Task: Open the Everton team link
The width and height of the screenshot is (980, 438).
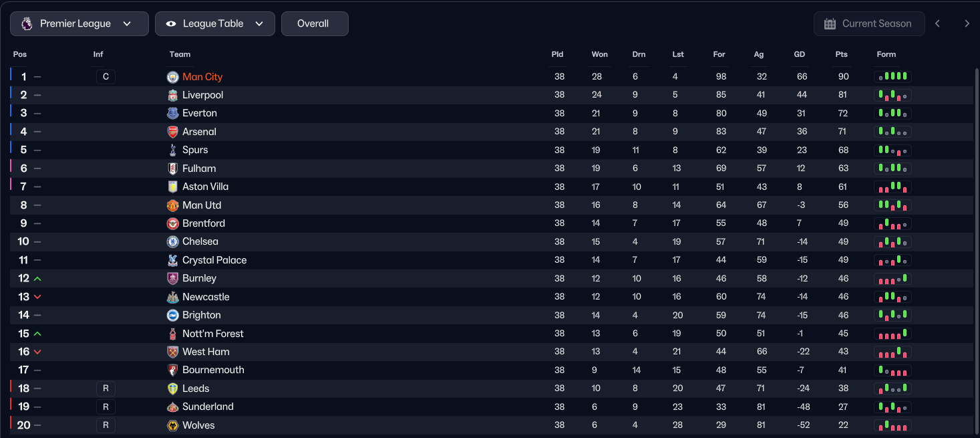Action: coord(200,113)
